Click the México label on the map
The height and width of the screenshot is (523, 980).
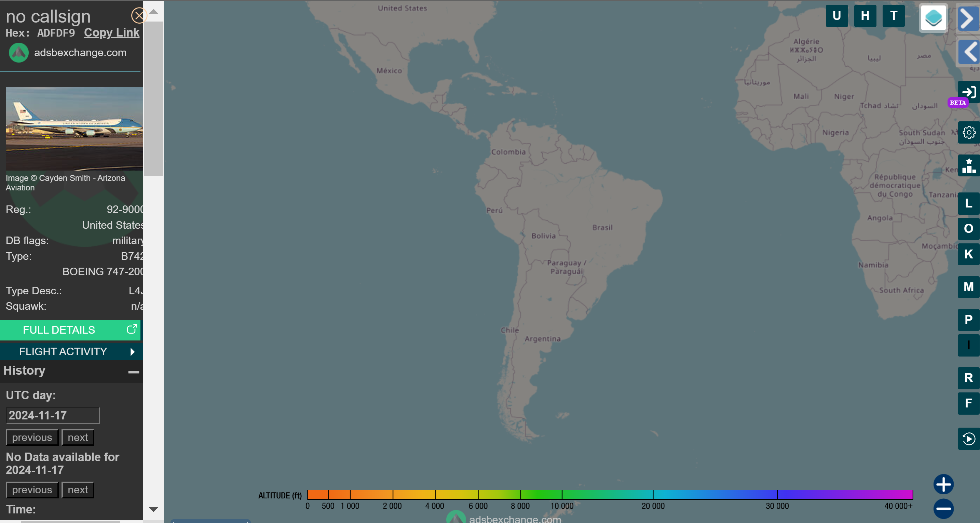click(389, 70)
